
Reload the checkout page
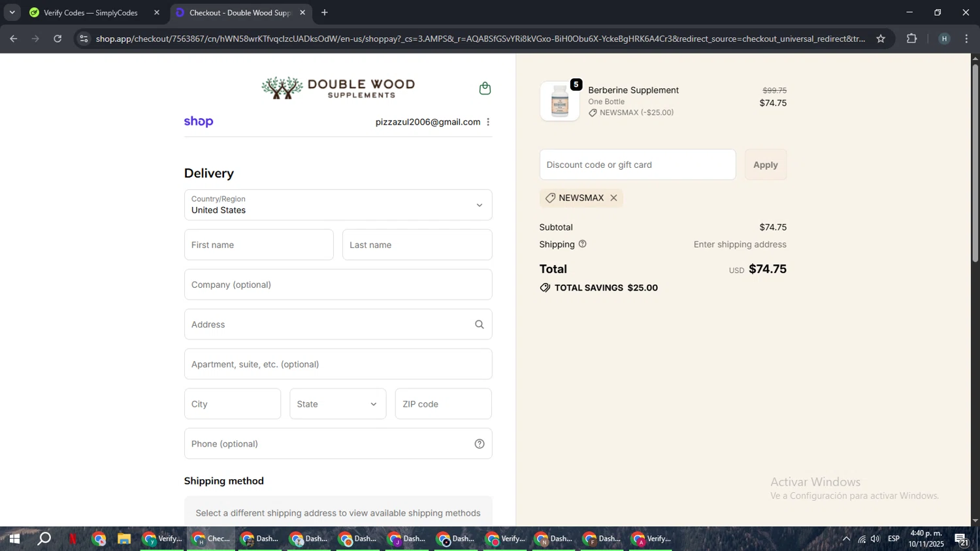[x=57, y=39]
